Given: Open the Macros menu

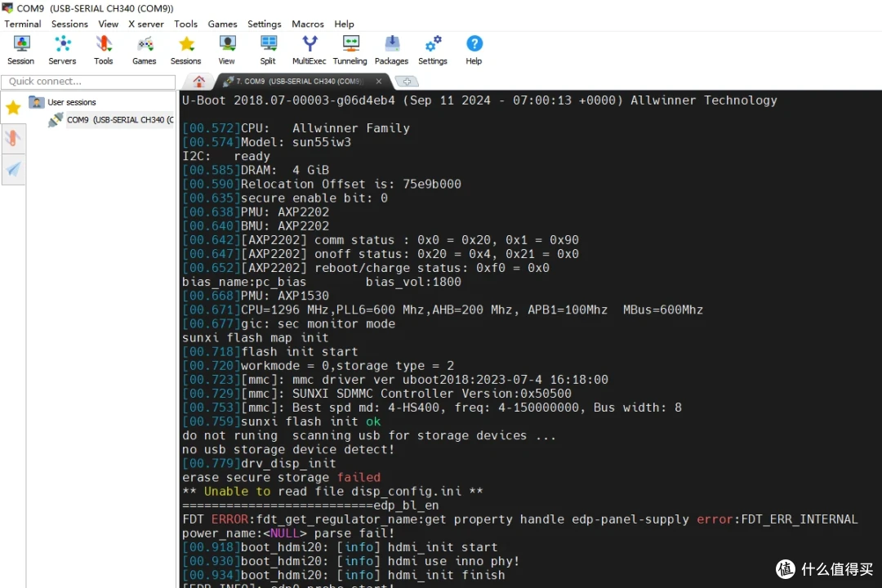Looking at the screenshot, I should point(308,24).
